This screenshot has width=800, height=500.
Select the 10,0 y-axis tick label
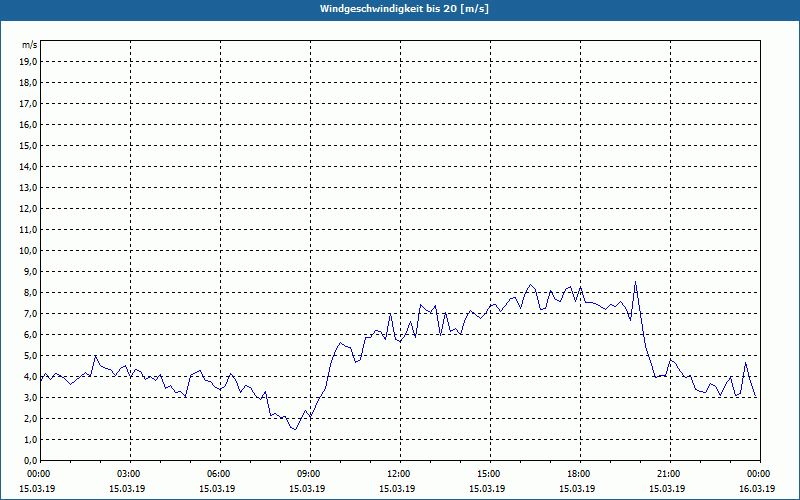pos(28,251)
